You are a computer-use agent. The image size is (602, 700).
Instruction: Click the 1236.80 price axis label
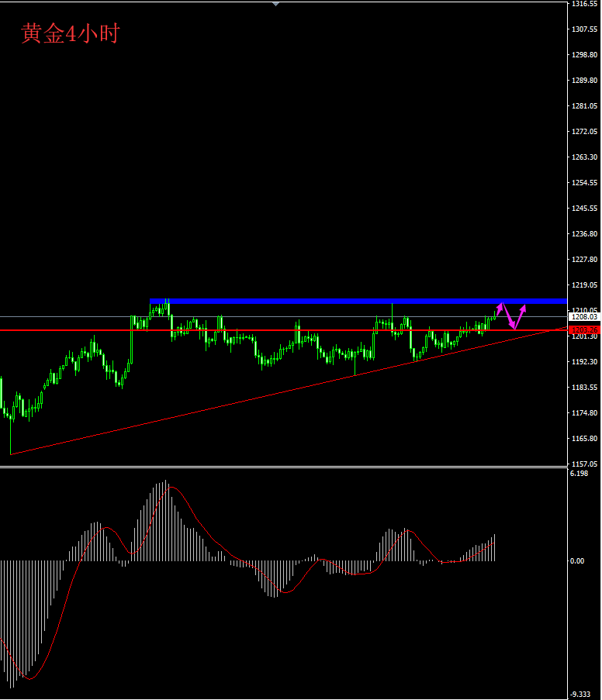(x=585, y=233)
